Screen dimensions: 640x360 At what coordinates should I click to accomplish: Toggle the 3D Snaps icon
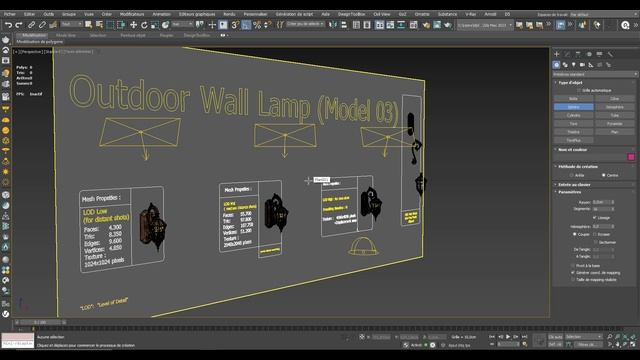click(x=235, y=25)
